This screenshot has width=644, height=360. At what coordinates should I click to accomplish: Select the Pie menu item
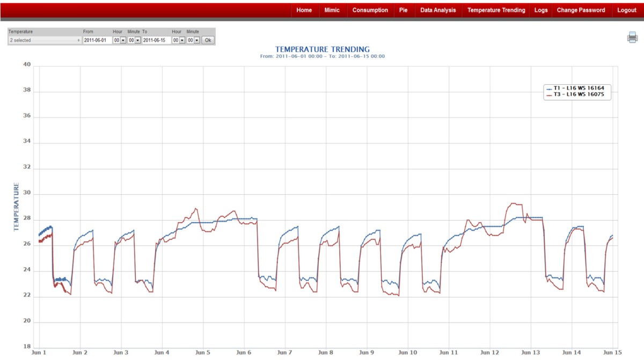click(x=404, y=10)
